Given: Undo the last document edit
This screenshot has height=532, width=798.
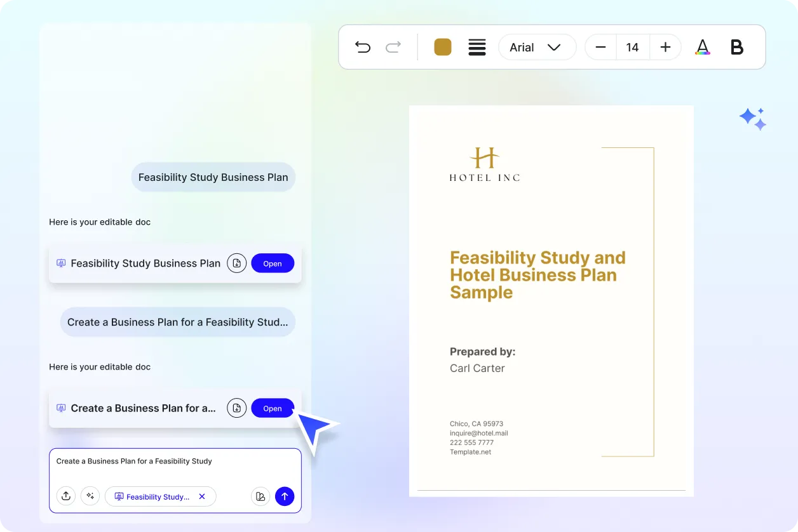Looking at the screenshot, I should pyautogui.click(x=363, y=47).
